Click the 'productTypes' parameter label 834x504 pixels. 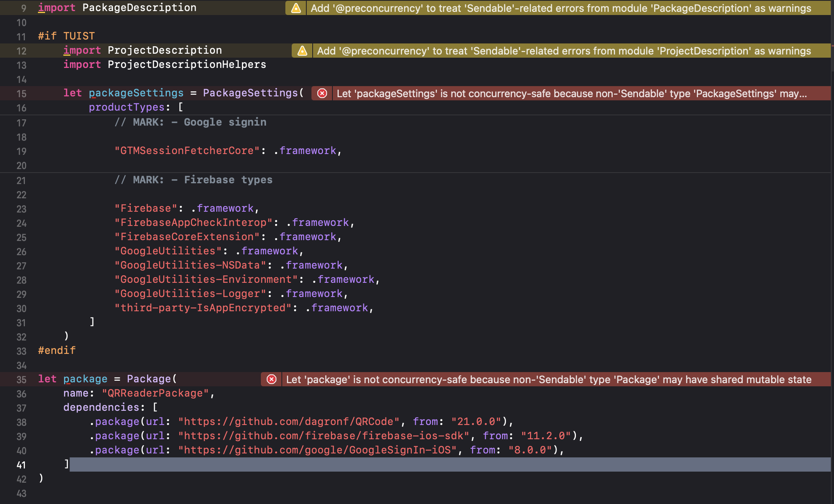(x=126, y=107)
